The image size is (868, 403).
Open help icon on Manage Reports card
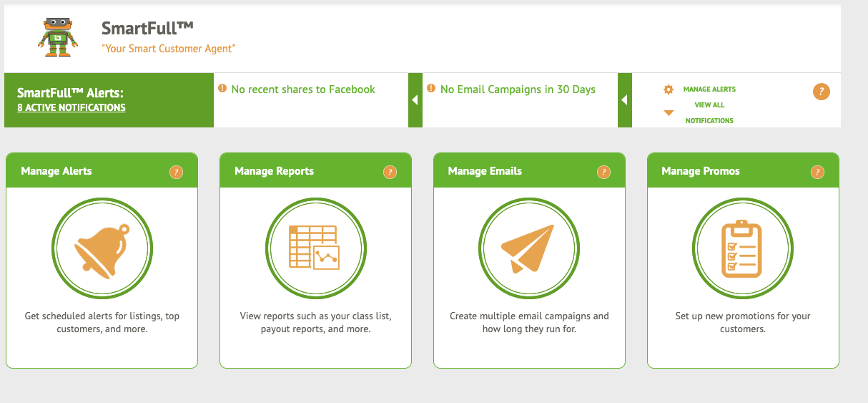click(x=390, y=172)
